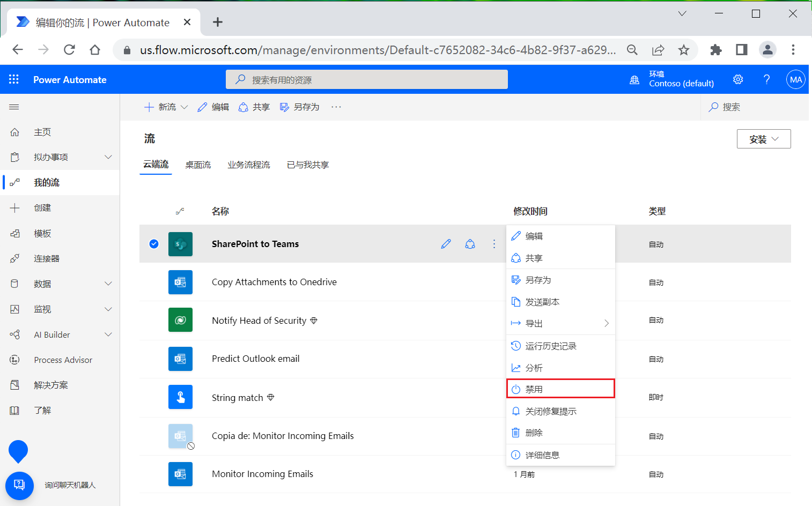Open the settings gear icon

[x=738, y=79]
